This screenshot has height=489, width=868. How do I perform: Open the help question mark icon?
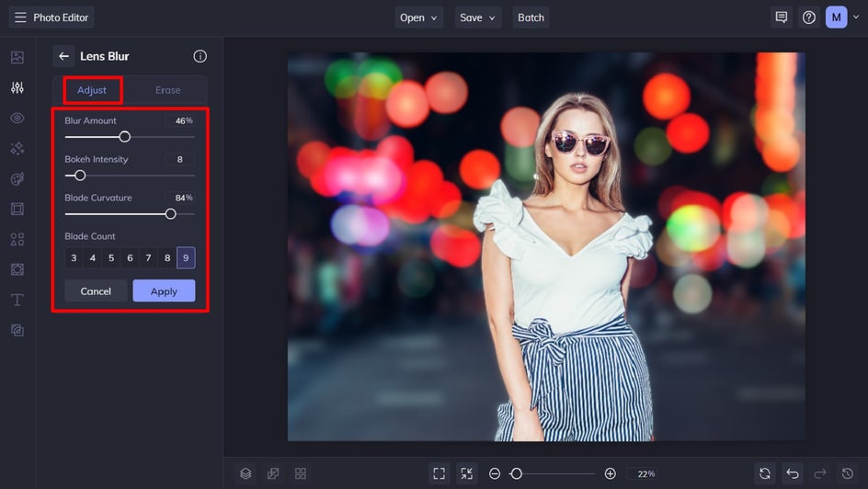[x=809, y=17]
